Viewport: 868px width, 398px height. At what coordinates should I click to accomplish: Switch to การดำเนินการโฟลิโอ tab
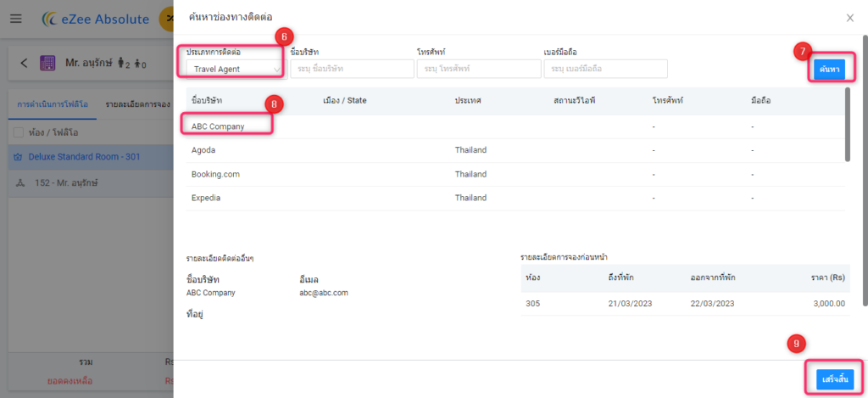pos(53,104)
